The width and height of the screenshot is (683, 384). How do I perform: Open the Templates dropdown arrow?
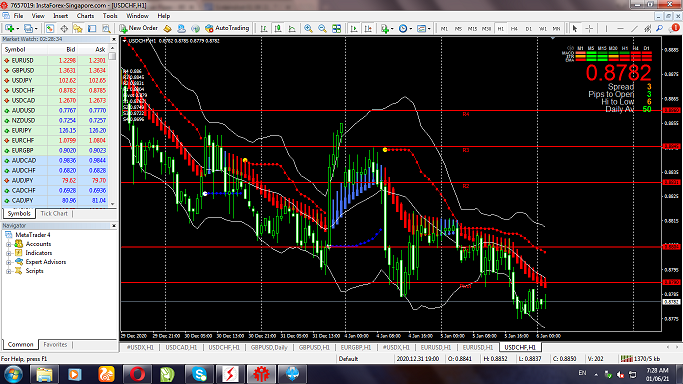click(x=429, y=29)
